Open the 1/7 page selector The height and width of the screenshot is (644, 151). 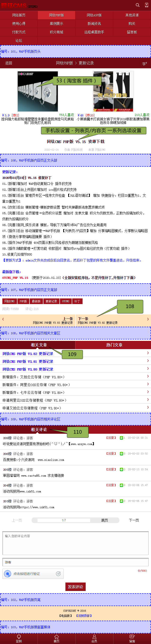tap(64, 520)
